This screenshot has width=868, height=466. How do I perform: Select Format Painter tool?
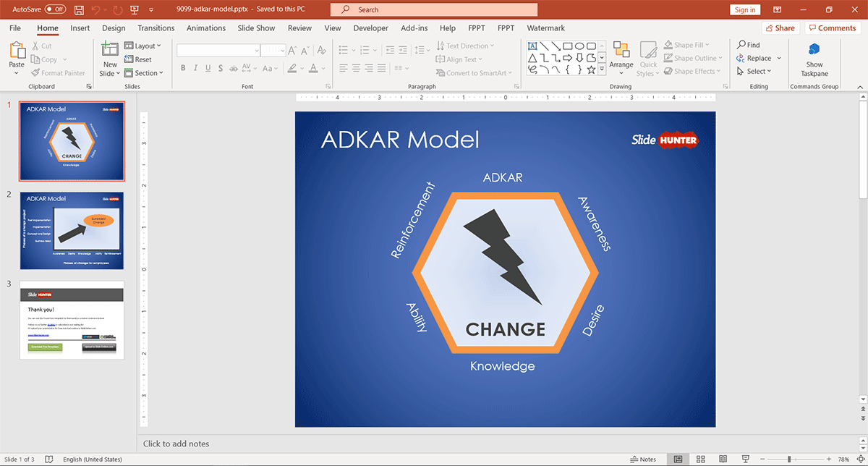58,73
